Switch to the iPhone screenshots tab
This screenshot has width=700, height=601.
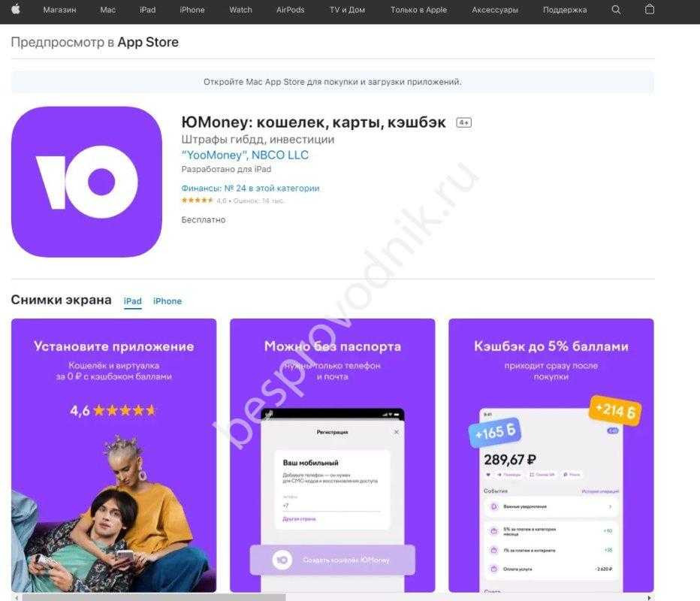coord(167,301)
